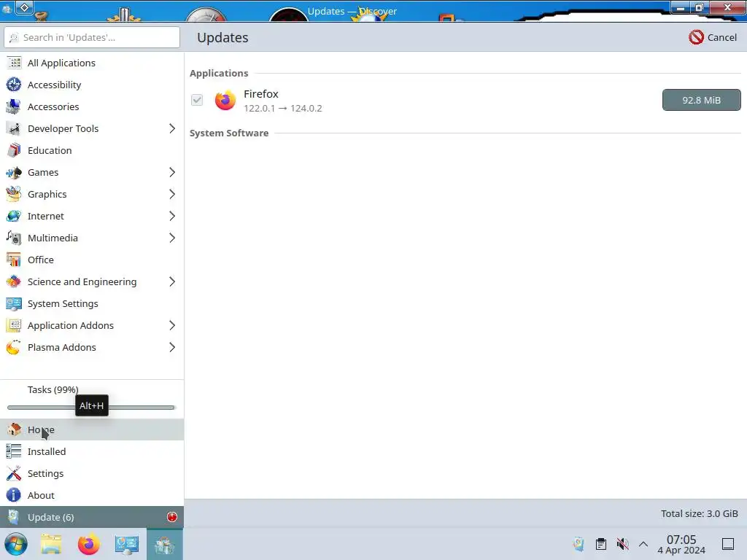Click the Discover taskbar entry
This screenshot has height=560, width=747.
pyautogui.click(x=165, y=544)
